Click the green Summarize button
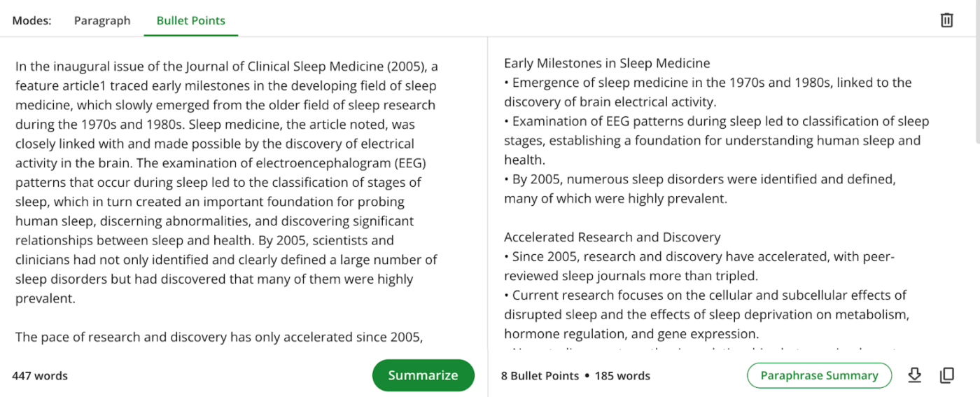Viewport: 980px width, 397px height. click(x=423, y=375)
